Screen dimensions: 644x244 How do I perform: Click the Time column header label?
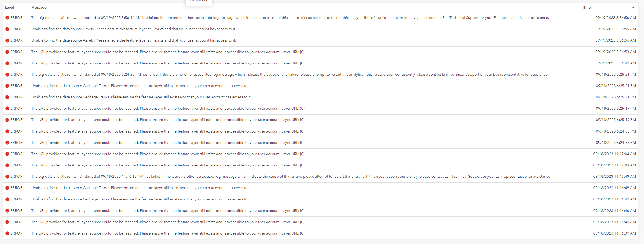click(x=586, y=7)
